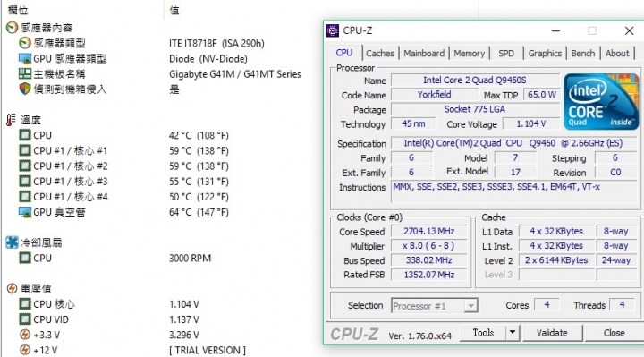Click the CPU temperature chip icon

tap(25, 135)
